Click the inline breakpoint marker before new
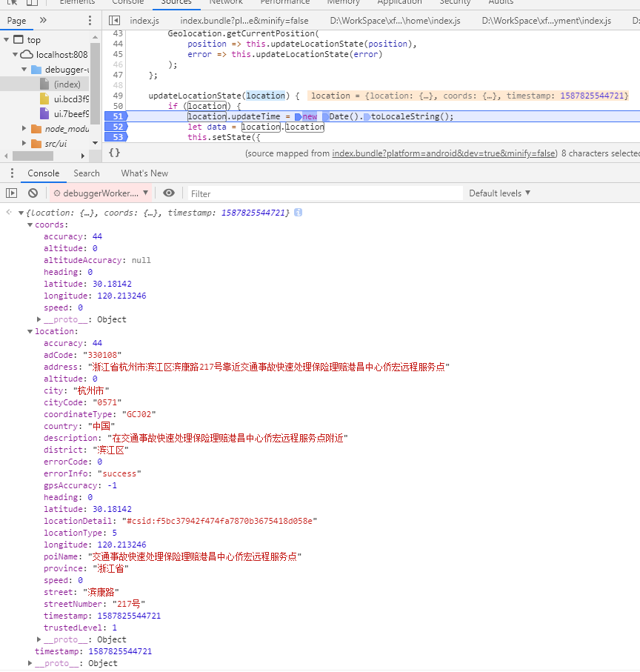This screenshot has height=672, width=640. click(299, 116)
